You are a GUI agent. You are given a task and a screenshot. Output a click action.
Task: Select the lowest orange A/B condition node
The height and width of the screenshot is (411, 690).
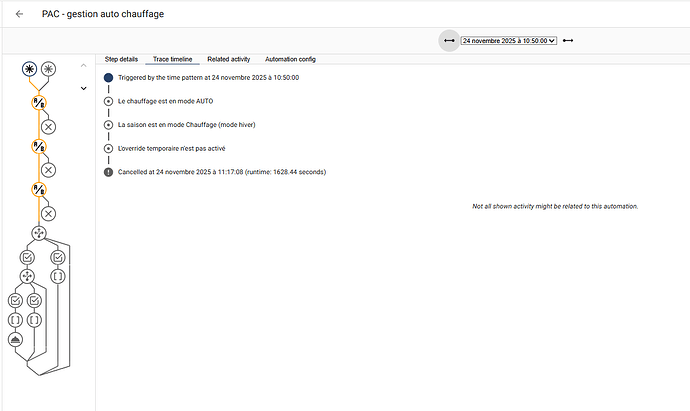39,190
